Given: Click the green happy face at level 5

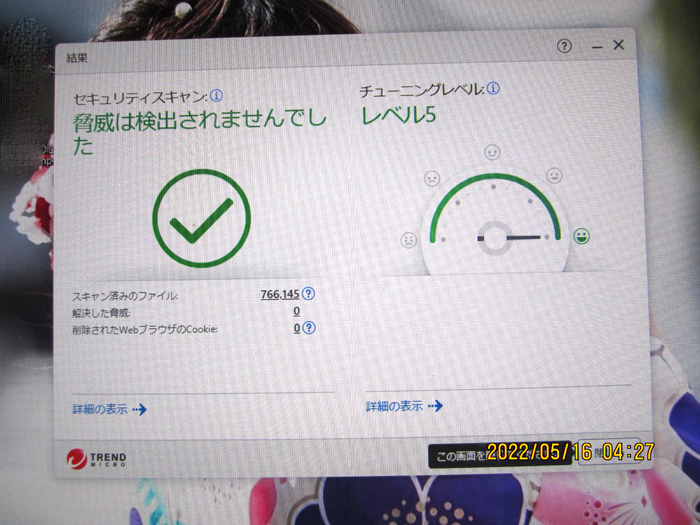Looking at the screenshot, I should [581, 236].
